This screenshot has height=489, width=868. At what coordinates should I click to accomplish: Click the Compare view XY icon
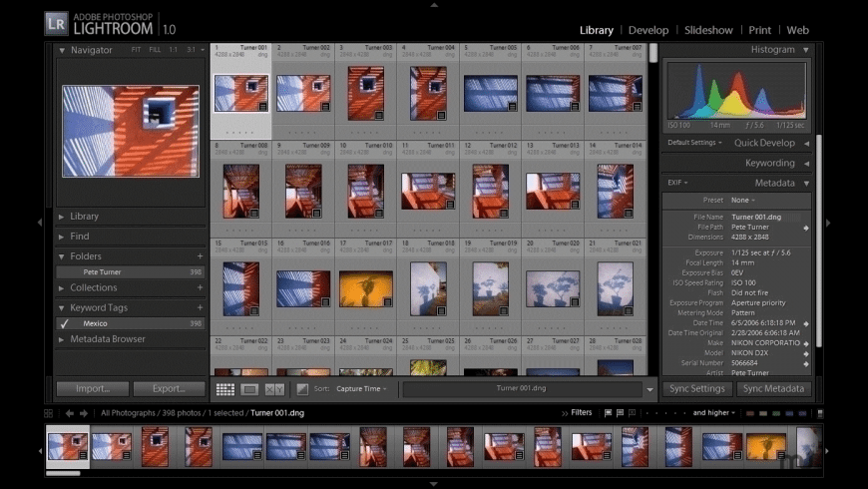click(274, 389)
